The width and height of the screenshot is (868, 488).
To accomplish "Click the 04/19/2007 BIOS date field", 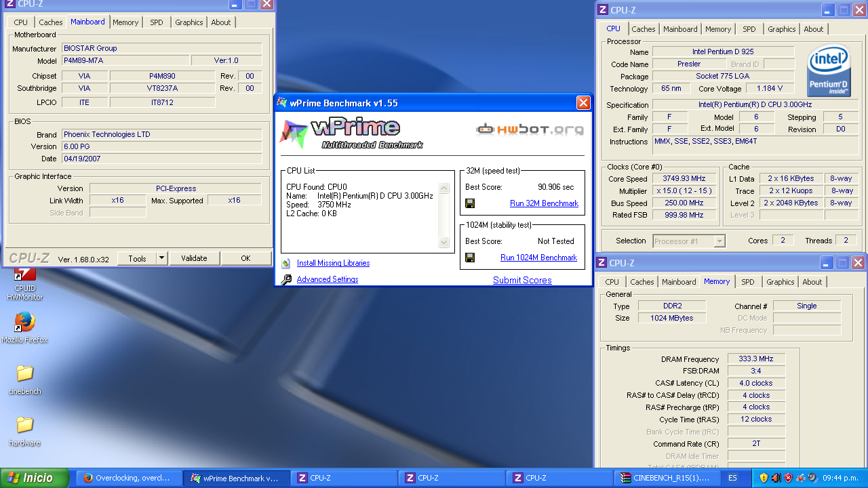I will pos(161,159).
